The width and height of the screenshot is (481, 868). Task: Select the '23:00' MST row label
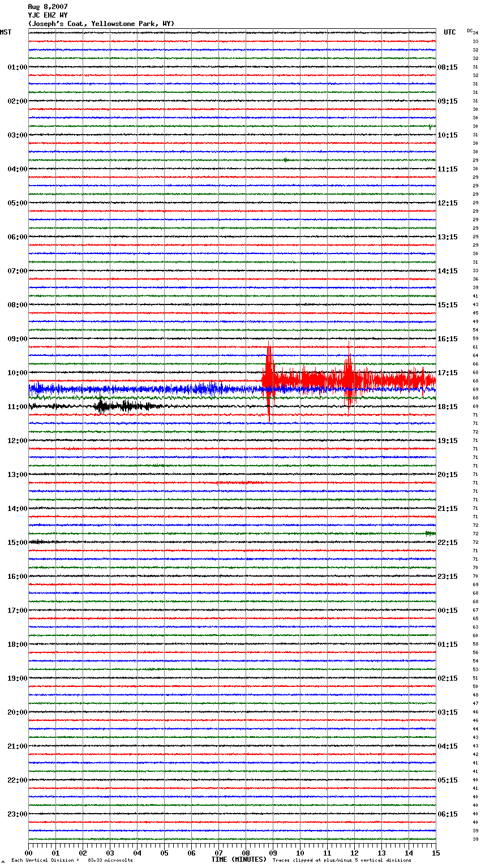point(17,814)
